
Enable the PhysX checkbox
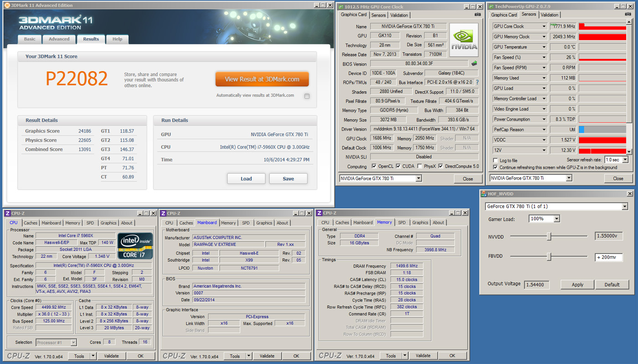tap(419, 166)
